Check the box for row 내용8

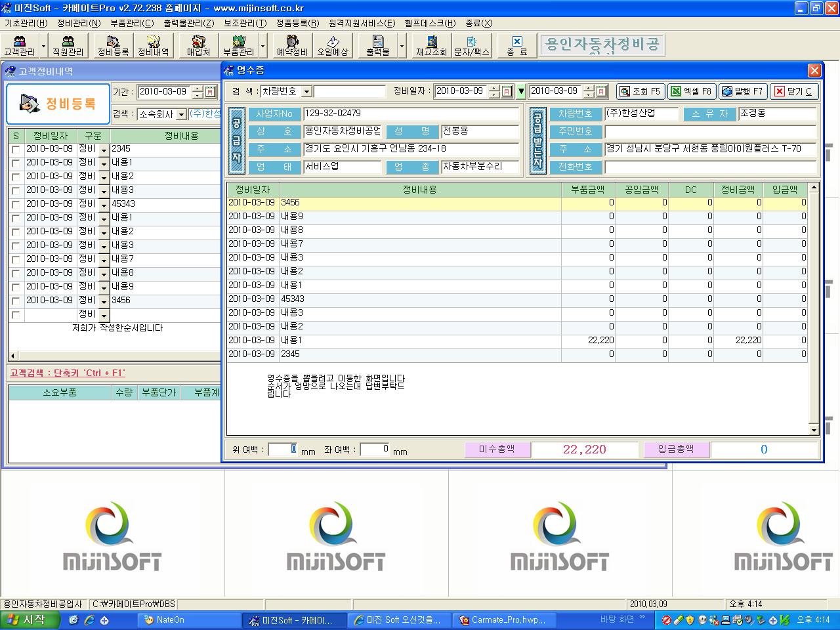pyautogui.click(x=16, y=273)
